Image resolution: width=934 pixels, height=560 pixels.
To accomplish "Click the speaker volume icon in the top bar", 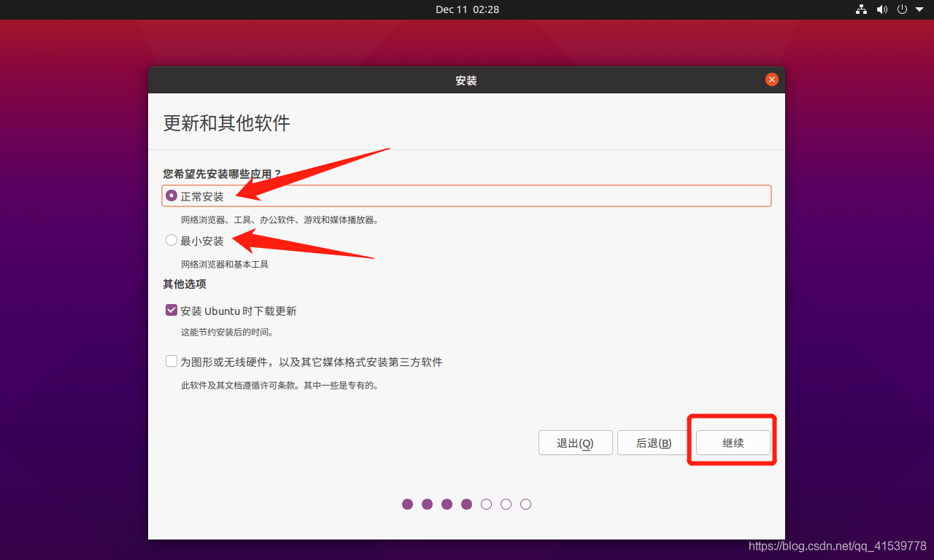I will (882, 9).
